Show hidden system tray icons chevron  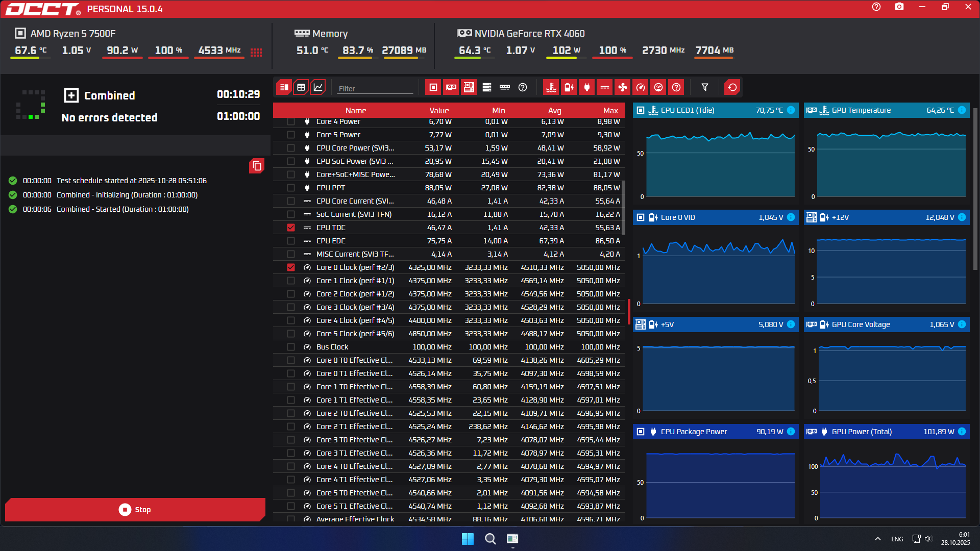[x=877, y=539]
